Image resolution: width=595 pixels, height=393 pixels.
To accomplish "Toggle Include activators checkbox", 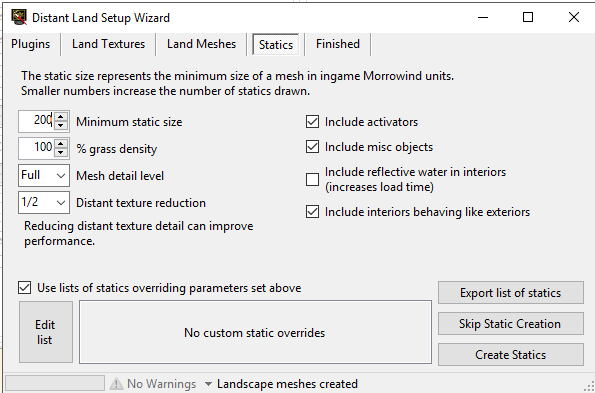I will [x=312, y=122].
